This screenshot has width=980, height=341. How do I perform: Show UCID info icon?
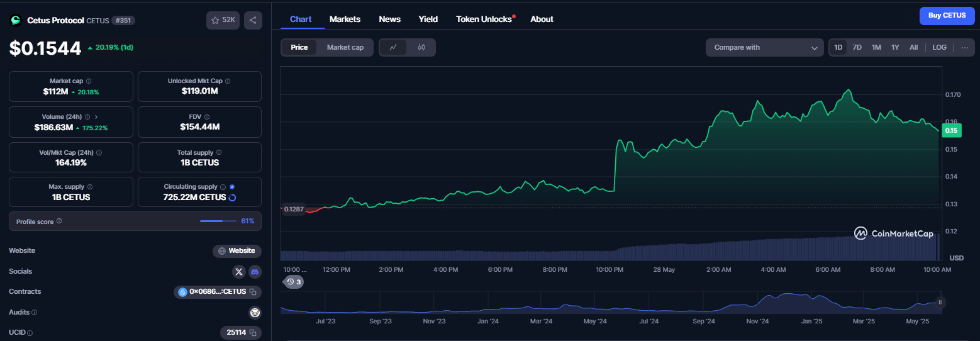(30, 332)
